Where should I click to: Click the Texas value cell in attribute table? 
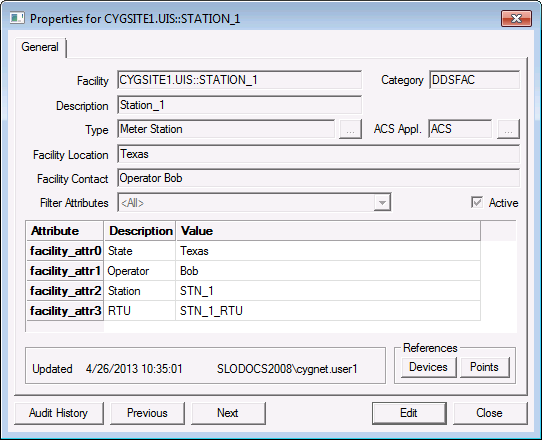pos(328,251)
